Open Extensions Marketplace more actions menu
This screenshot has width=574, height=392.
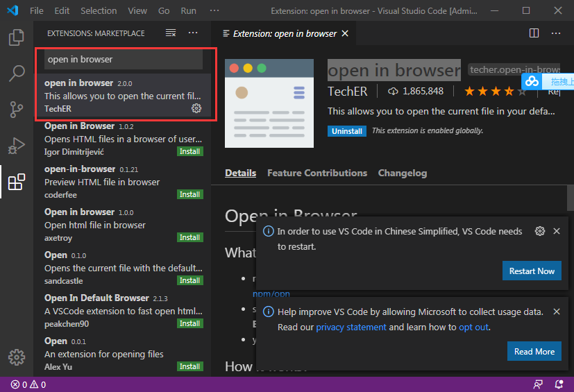coord(193,33)
